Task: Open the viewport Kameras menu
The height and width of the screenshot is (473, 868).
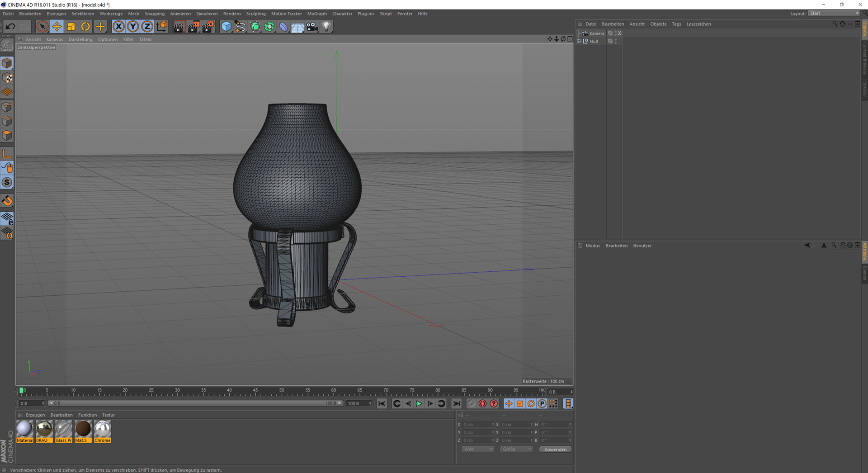Action: (x=55, y=39)
